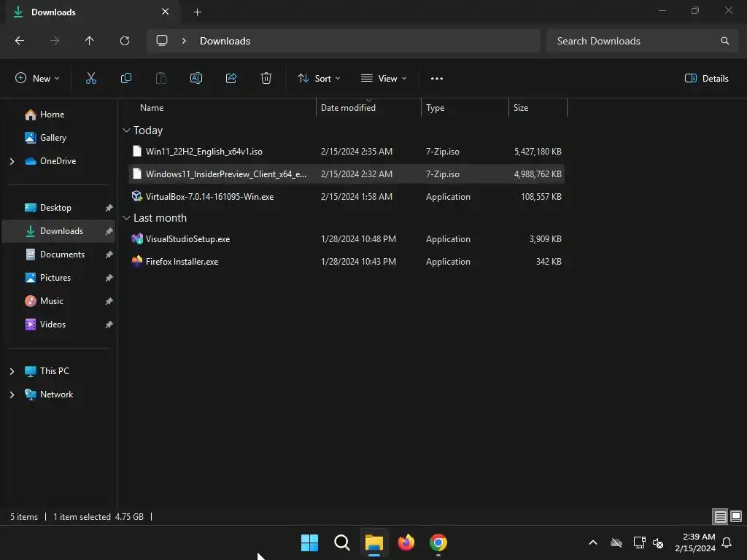Click the Search Downloads field

(642, 41)
